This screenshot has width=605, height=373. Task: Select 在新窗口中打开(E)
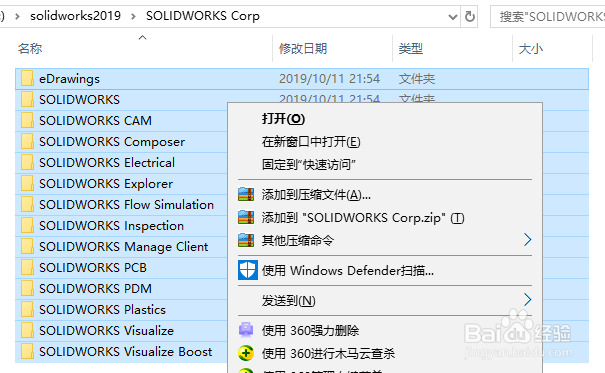311,142
